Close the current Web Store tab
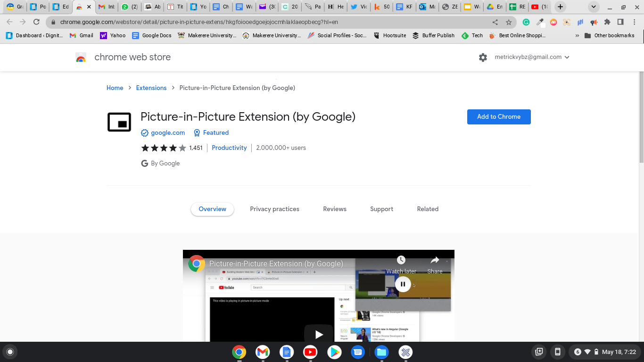 pos(89,7)
